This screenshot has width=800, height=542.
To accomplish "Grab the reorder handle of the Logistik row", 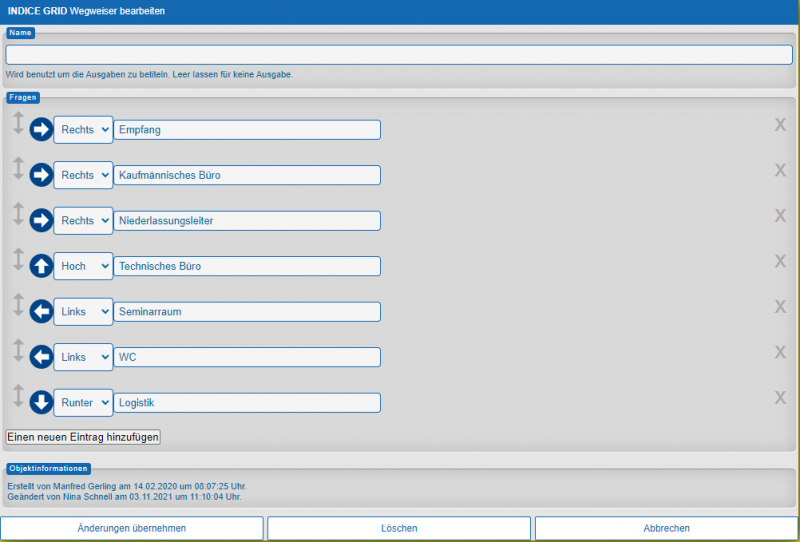I will [18, 396].
